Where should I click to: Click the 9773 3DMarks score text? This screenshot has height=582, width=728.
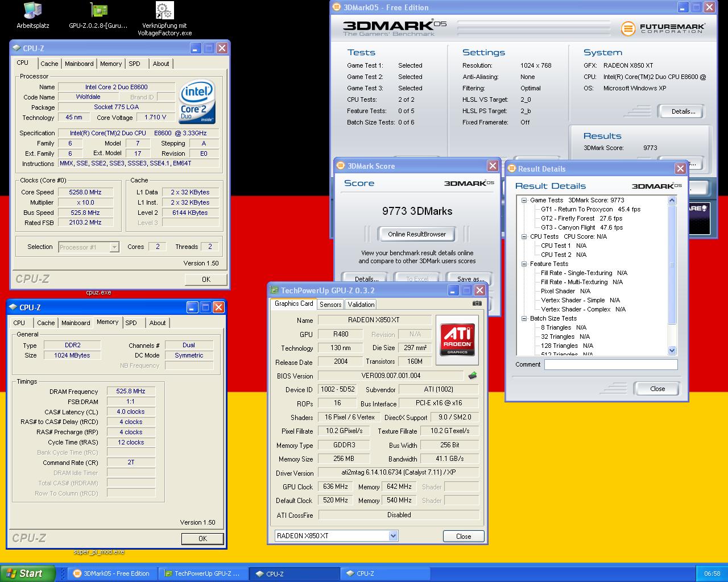pyautogui.click(x=417, y=211)
